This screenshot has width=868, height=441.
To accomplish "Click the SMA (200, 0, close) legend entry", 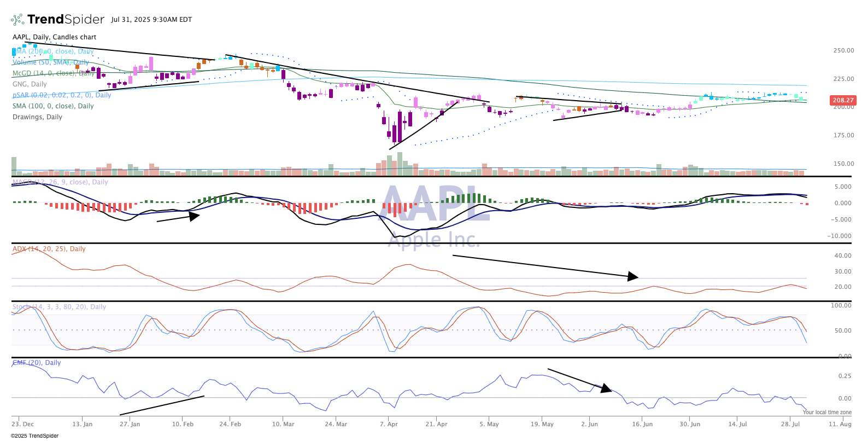I will click(53, 51).
